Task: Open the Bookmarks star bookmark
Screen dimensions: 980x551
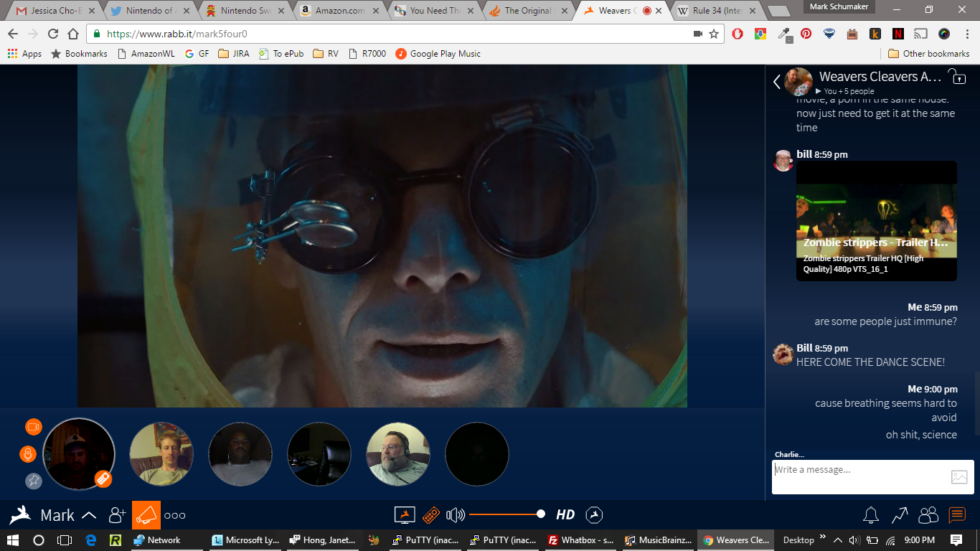Action: tap(79, 54)
